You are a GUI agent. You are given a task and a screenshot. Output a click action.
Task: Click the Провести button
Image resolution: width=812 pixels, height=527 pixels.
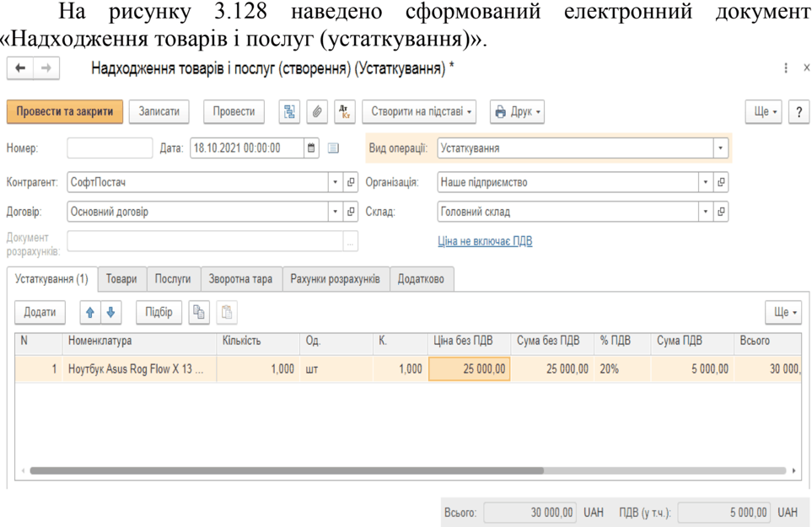pos(234,111)
